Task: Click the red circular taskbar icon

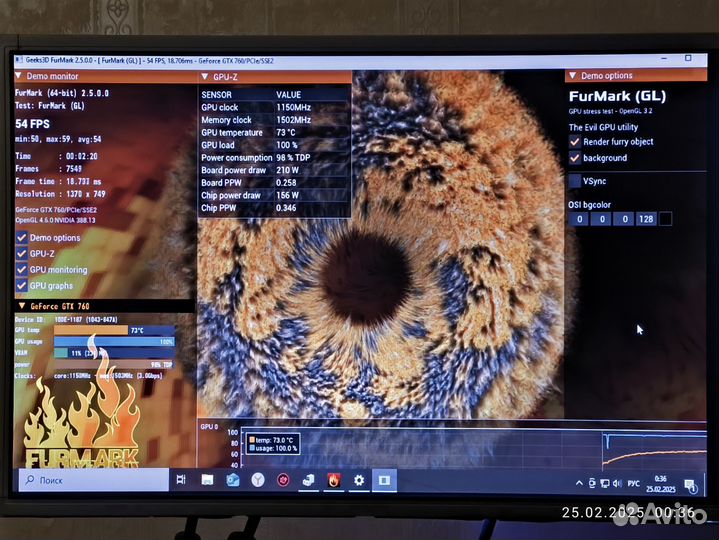Action: point(283,480)
